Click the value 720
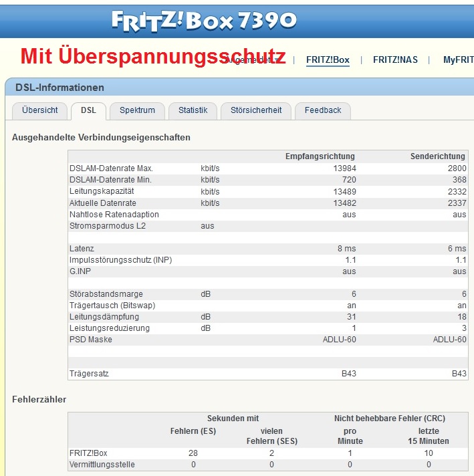 click(x=349, y=180)
